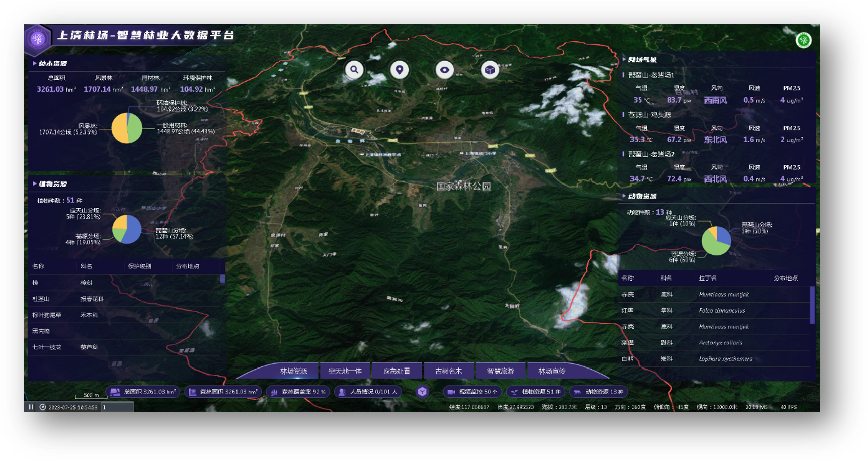Expand the 动物资源 panel header triangle

point(624,196)
